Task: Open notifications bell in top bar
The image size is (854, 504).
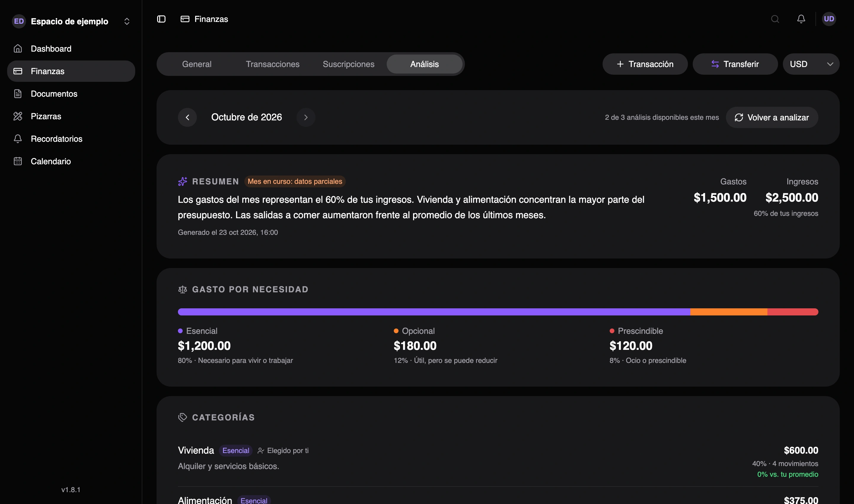Action: (x=801, y=19)
